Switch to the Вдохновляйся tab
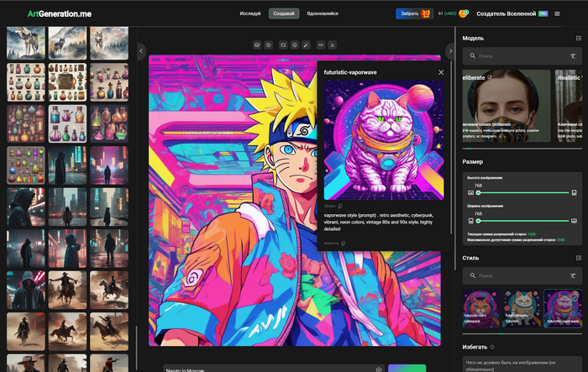This screenshot has height=372, width=588. click(323, 13)
